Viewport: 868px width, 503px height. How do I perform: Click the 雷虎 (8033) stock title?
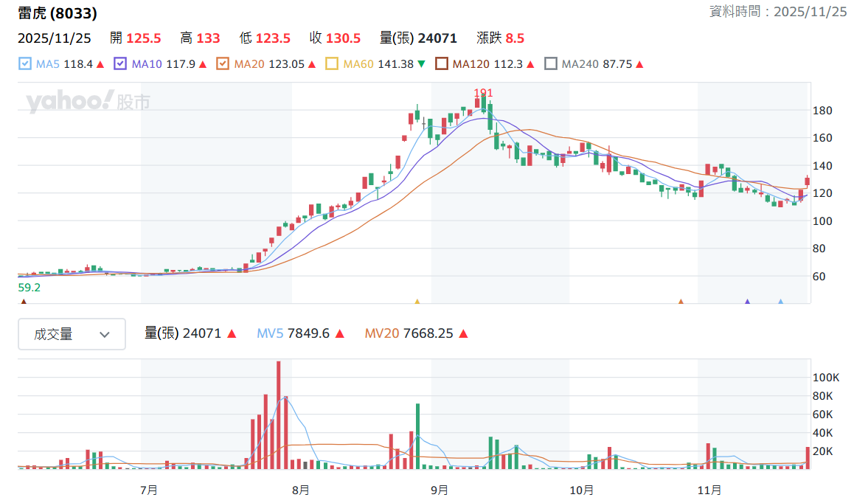pos(58,13)
